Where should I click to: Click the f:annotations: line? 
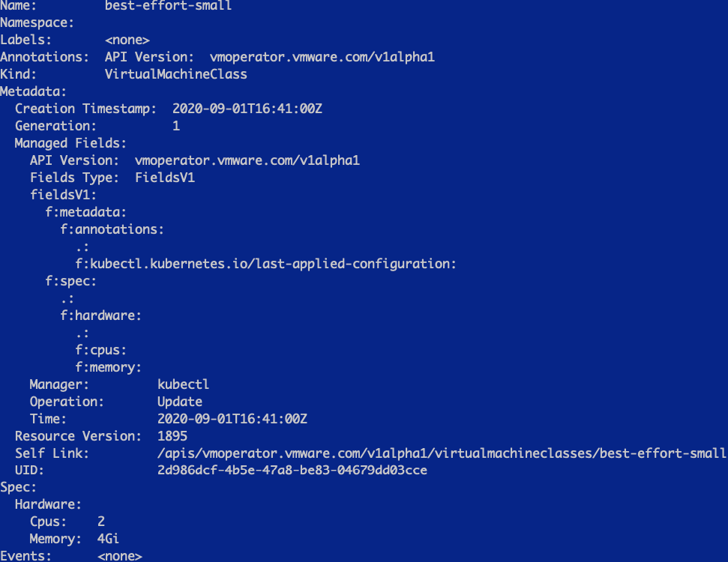[x=112, y=229]
